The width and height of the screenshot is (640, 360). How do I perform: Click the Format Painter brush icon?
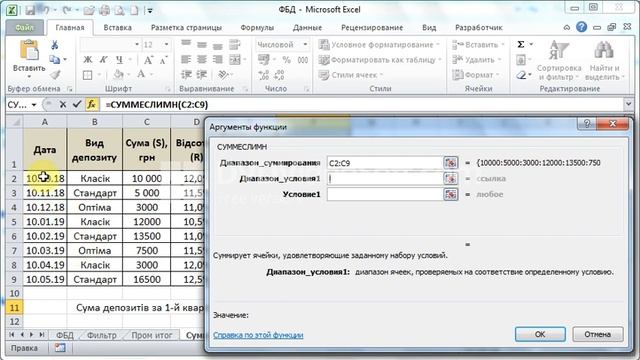click(55, 75)
